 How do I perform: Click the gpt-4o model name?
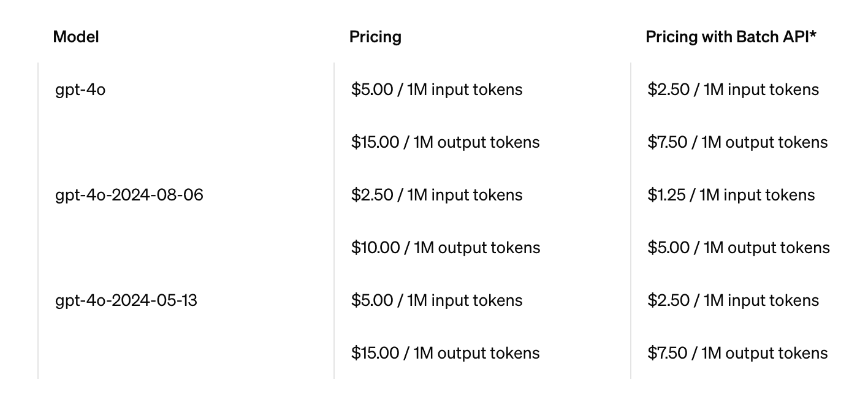click(x=80, y=89)
